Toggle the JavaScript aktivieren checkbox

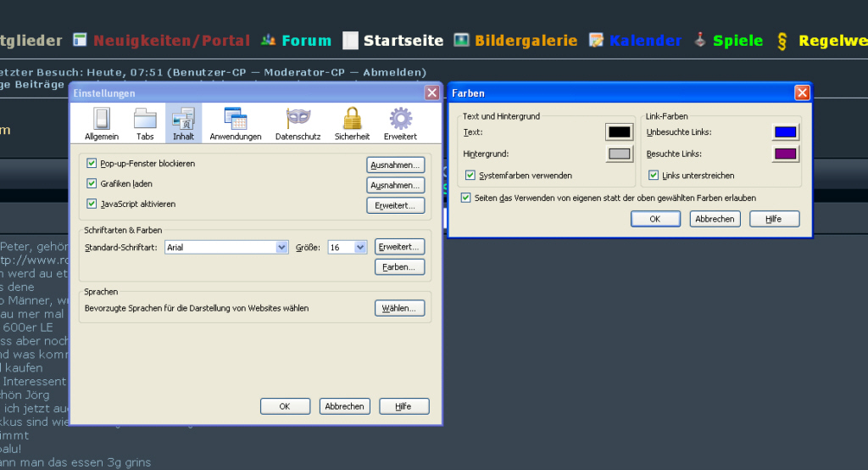92,204
